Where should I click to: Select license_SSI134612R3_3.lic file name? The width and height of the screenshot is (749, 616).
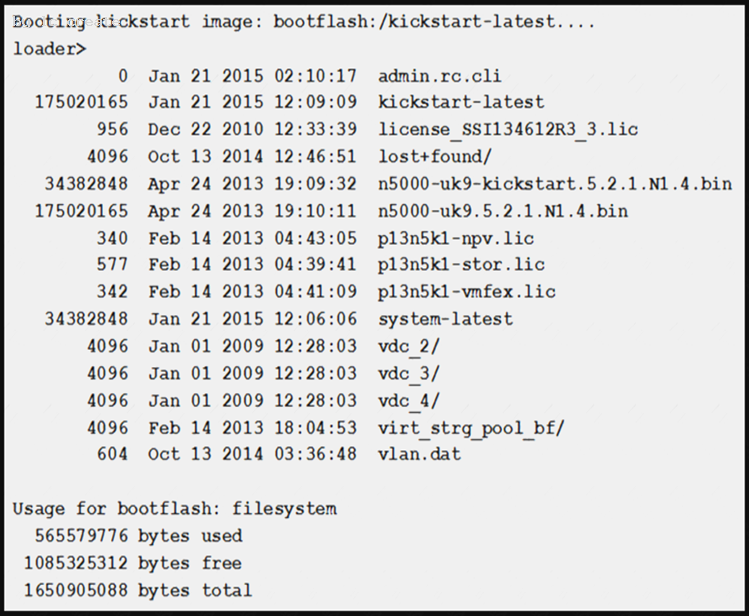(x=508, y=129)
